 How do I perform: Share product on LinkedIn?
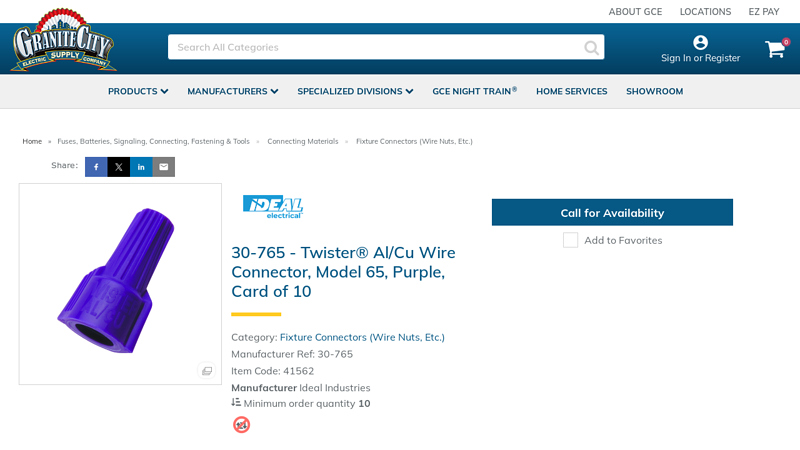141,167
